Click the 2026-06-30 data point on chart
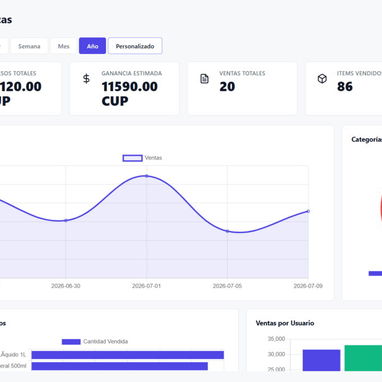The width and height of the screenshot is (382, 382). tap(66, 220)
